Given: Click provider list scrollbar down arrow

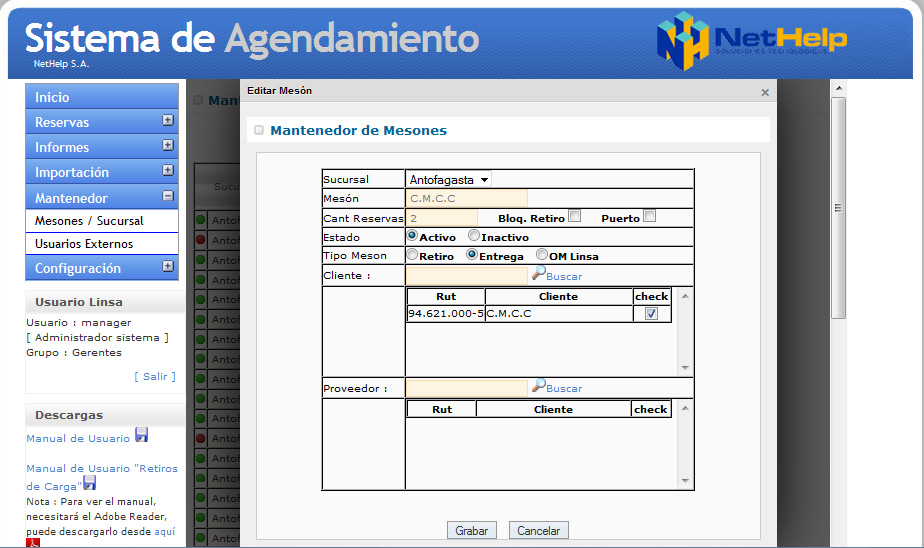Looking at the screenshot, I should pyautogui.click(x=685, y=481).
